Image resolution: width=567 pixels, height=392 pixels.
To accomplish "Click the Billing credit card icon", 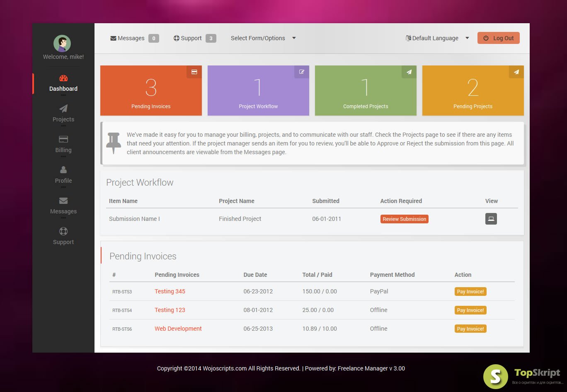I will (x=63, y=139).
